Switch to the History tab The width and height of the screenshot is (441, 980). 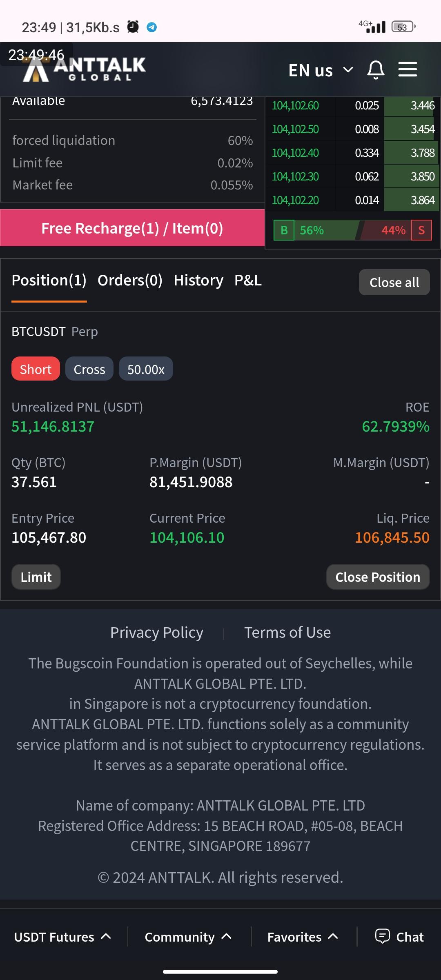[x=198, y=281]
